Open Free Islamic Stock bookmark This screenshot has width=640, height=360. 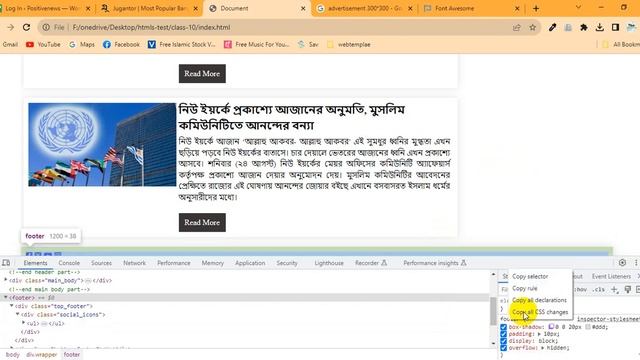(x=182, y=44)
